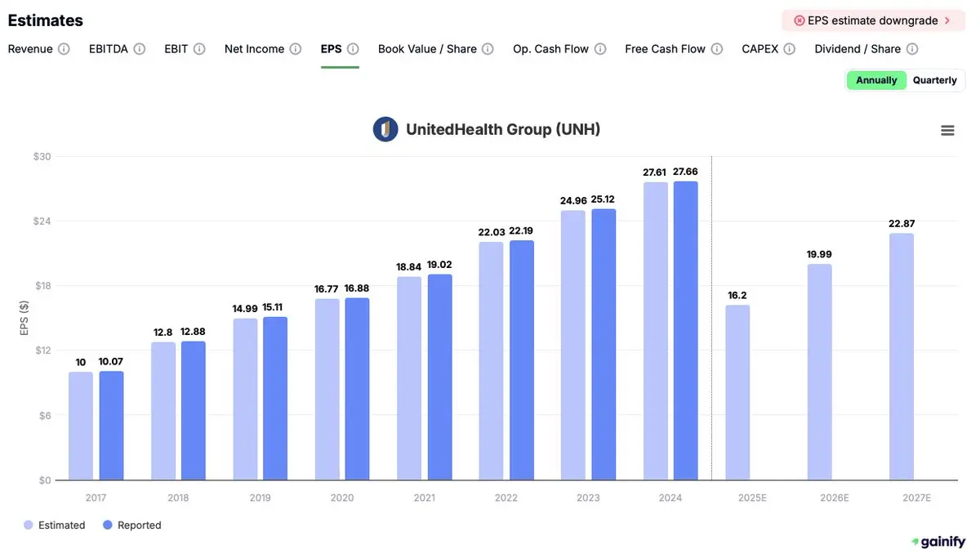Show the Free Cash Flow tab
Viewport: 980px width, 554px height.
coord(665,49)
